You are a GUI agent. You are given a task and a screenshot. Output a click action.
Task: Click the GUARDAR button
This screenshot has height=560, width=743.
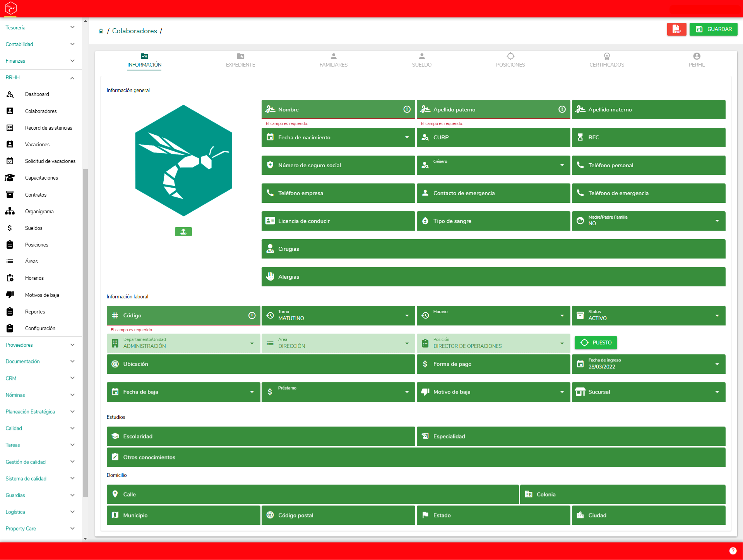pos(713,29)
